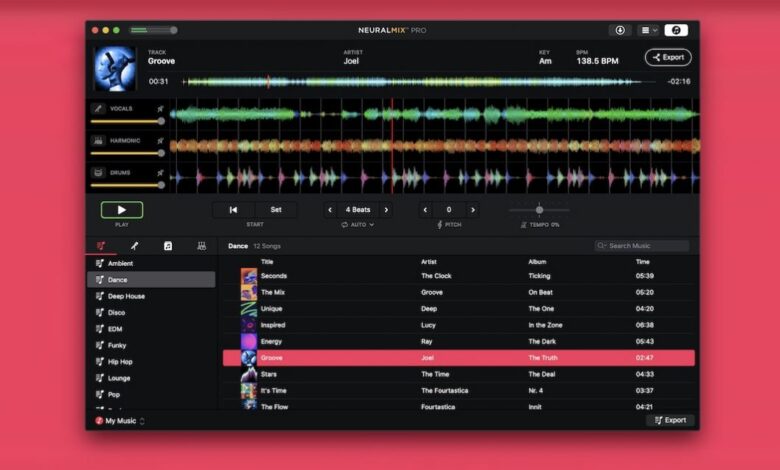
Task: Select the song Stars
Action: click(459, 374)
